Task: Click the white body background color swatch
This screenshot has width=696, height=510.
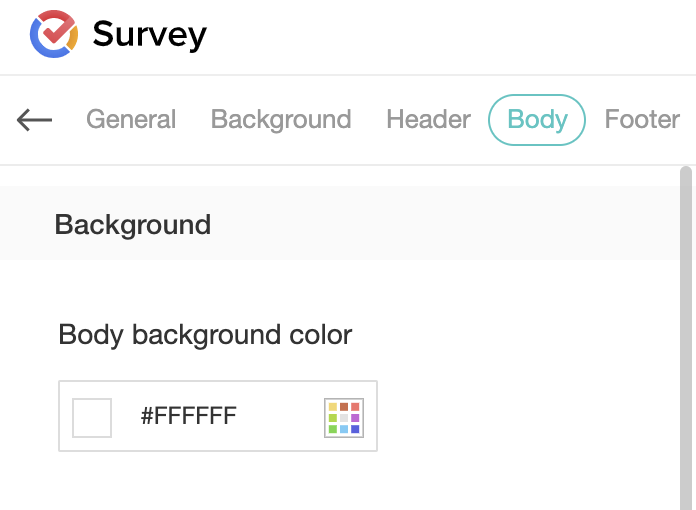Action: click(92, 417)
